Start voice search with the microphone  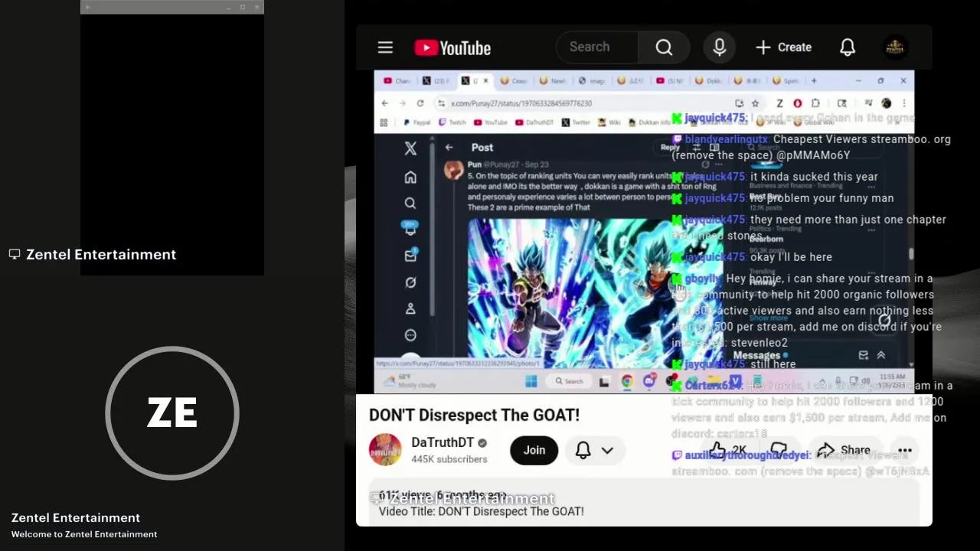(719, 47)
